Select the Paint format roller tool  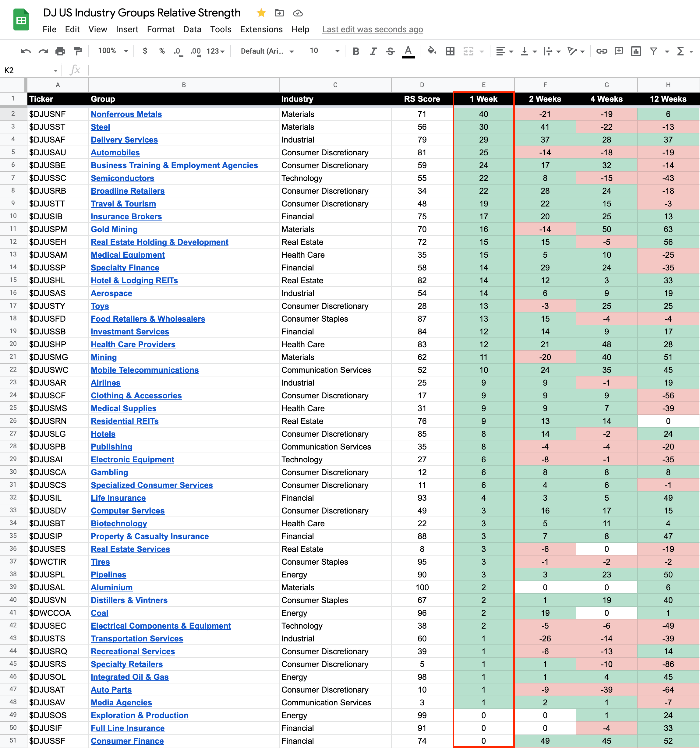78,51
